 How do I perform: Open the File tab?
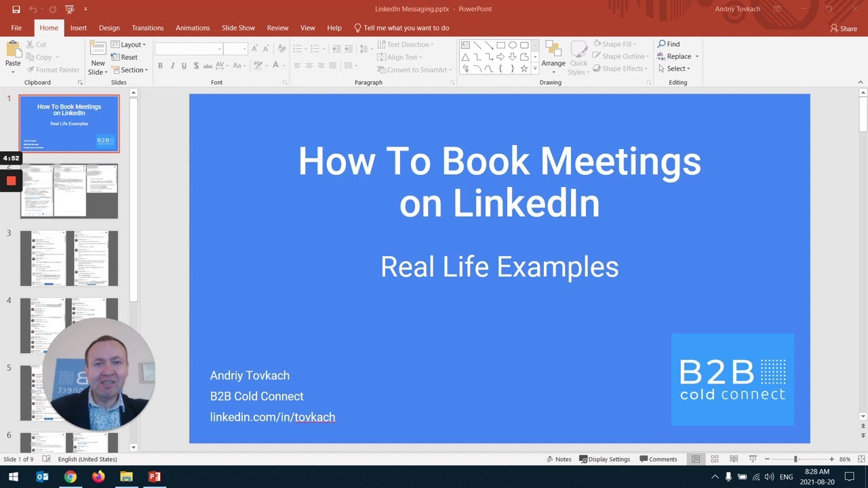pyautogui.click(x=16, y=28)
